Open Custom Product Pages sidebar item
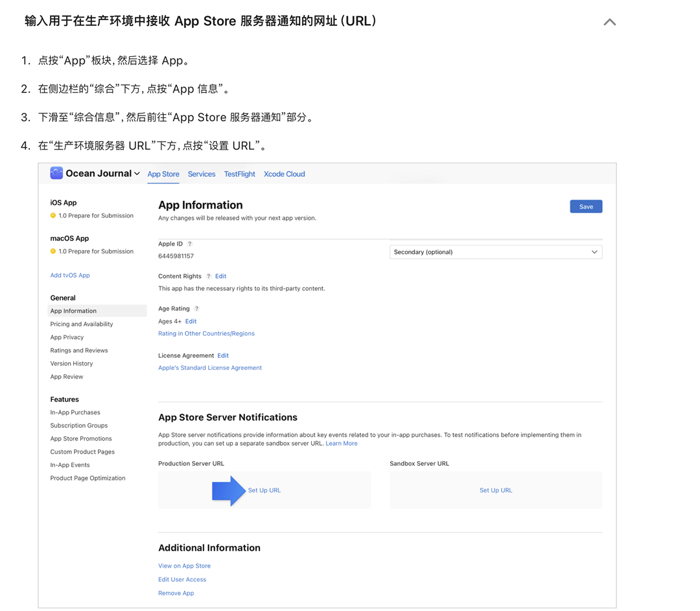The width and height of the screenshot is (700, 611). point(82,452)
